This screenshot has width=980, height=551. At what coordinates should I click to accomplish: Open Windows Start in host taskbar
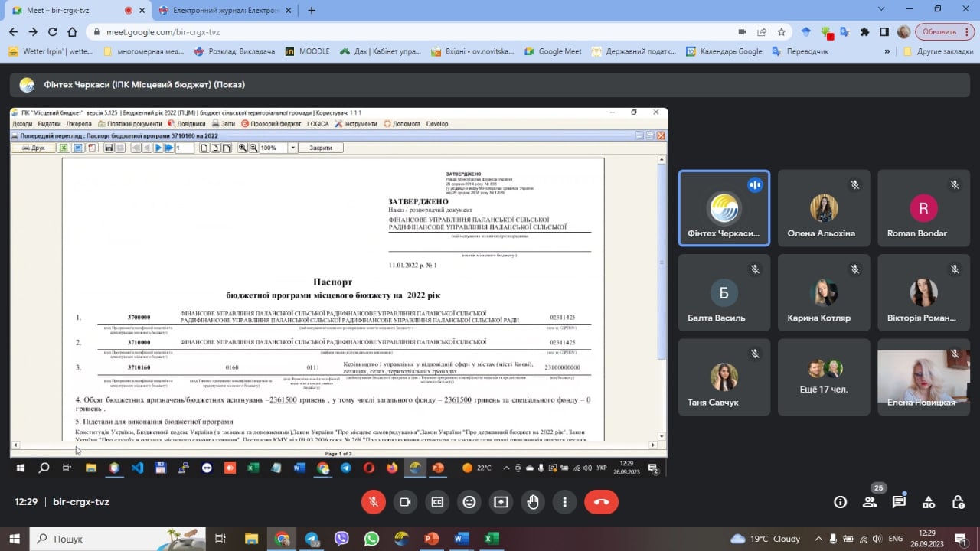(x=14, y=539)
